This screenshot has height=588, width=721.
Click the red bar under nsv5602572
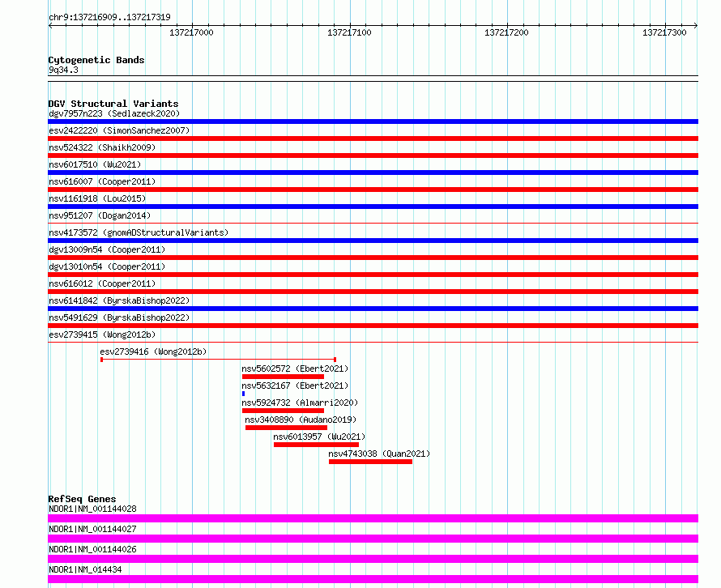click(283, 377)
